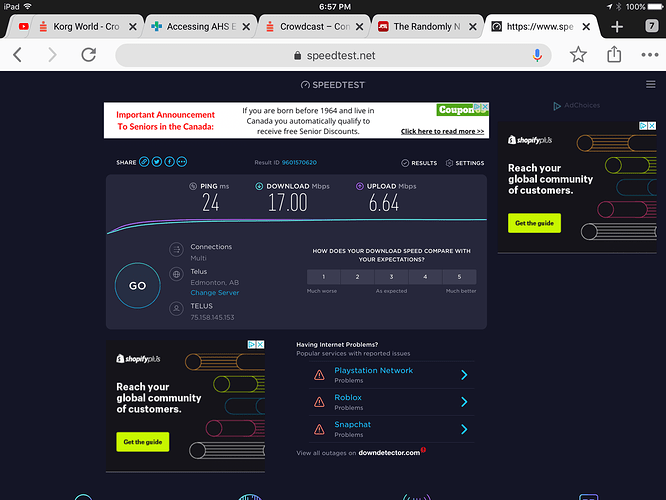Click the Seniors announcement banner ad
The height and width of the screenshot is (500, 666).
[x=296, y=120]
